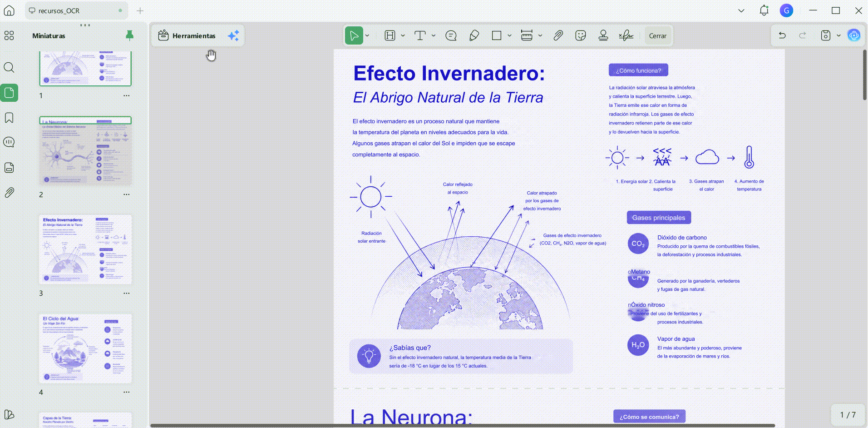
Task: Add a comment note bubble
Action: [451, 35]
